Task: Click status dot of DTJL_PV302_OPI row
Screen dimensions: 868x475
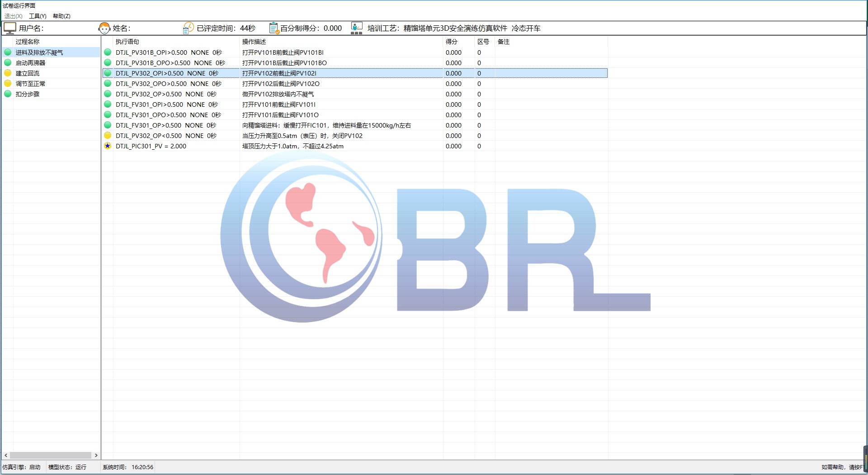Action: pos(108,73)
